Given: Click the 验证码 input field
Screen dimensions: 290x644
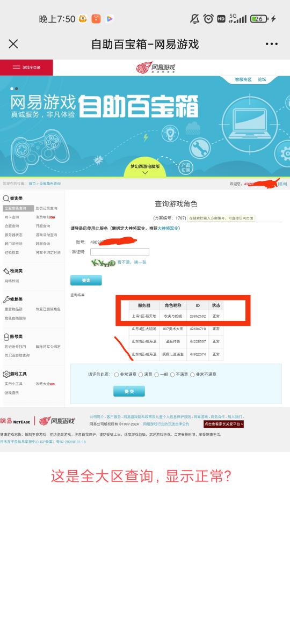Looking at the screenshot, I should (120, 252).
